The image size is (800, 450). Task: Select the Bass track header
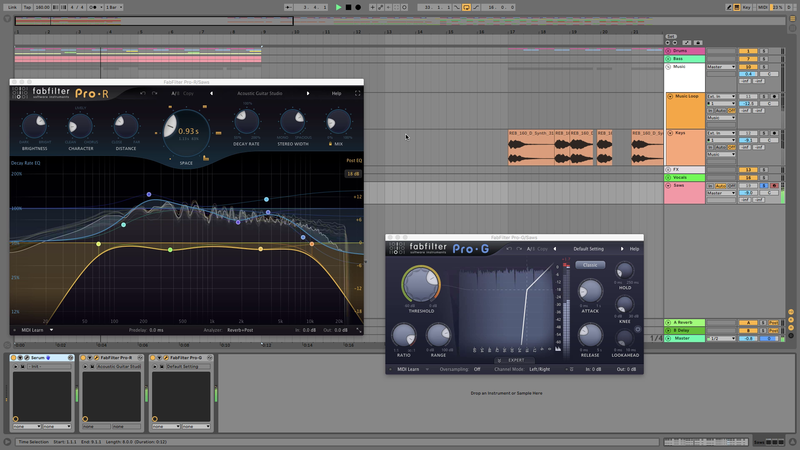pyautogui.click(x=684, y=59)
